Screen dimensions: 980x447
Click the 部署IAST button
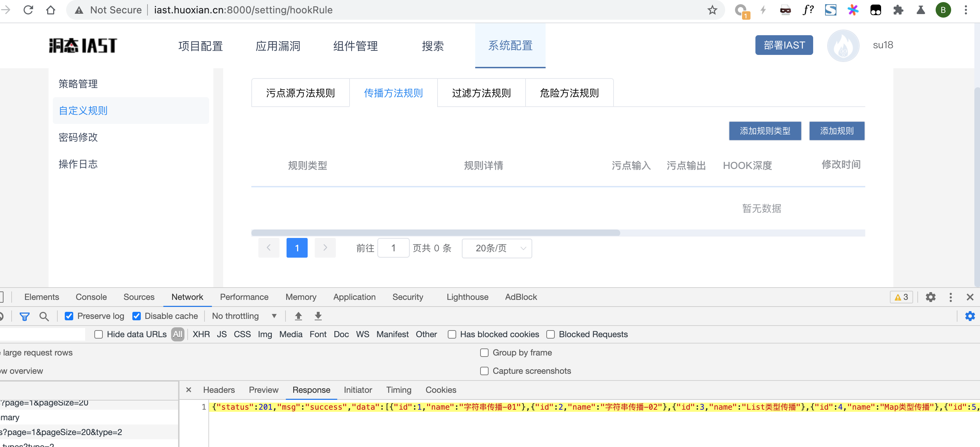coord(784,45)
